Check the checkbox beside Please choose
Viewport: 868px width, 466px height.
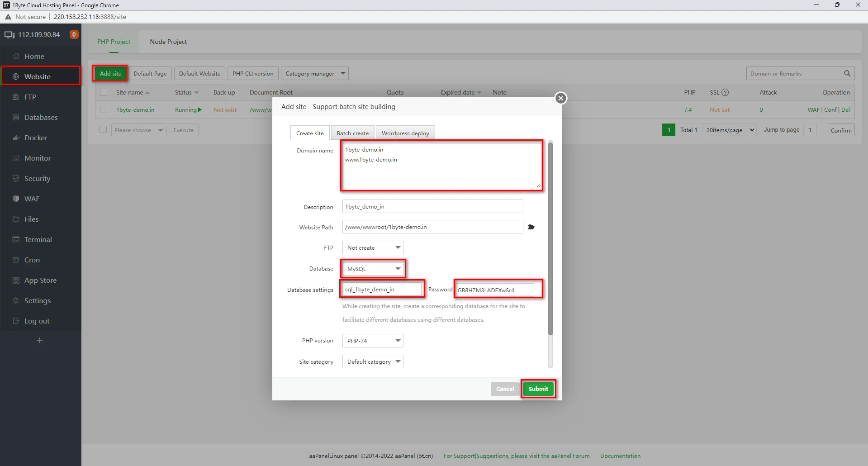tap(103, 129)
